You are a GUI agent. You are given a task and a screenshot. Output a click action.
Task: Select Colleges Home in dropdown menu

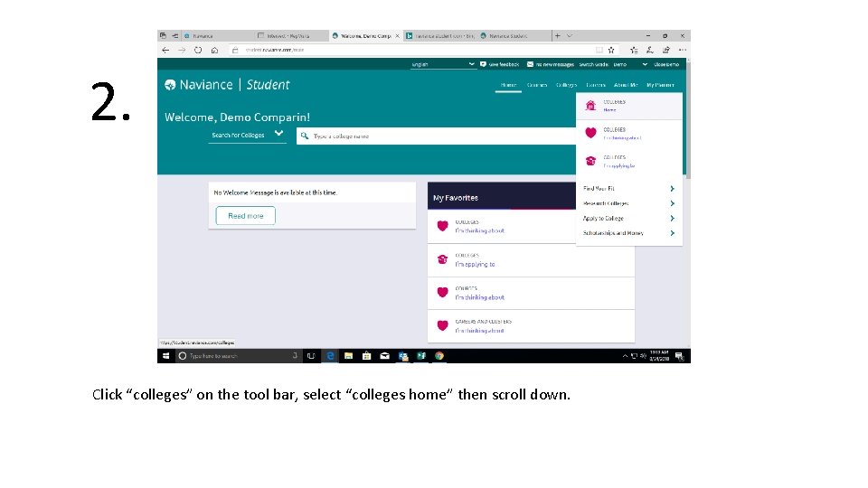pos(629,106)
